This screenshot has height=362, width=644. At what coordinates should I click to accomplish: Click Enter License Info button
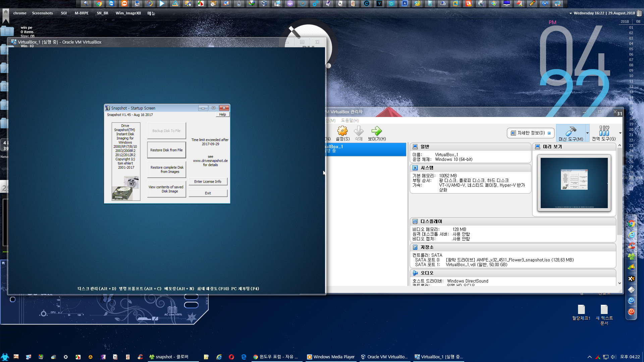(x=208, y=182)
